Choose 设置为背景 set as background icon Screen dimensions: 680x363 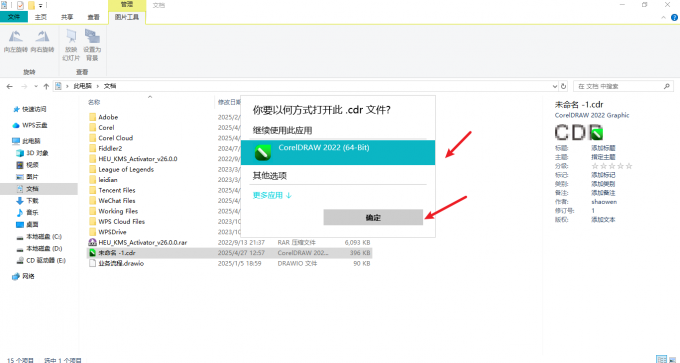click(x=92, y=36)
